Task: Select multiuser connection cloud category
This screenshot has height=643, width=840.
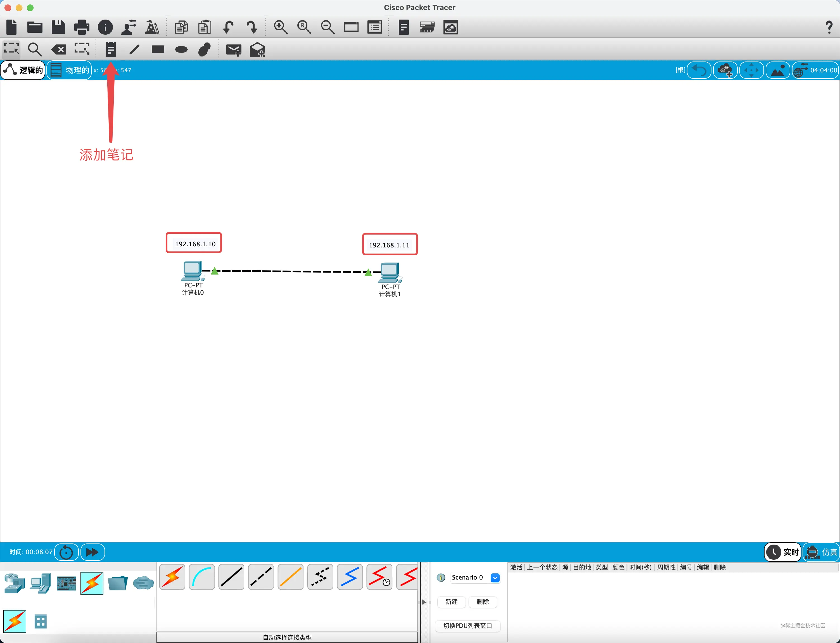Action: 143,583
